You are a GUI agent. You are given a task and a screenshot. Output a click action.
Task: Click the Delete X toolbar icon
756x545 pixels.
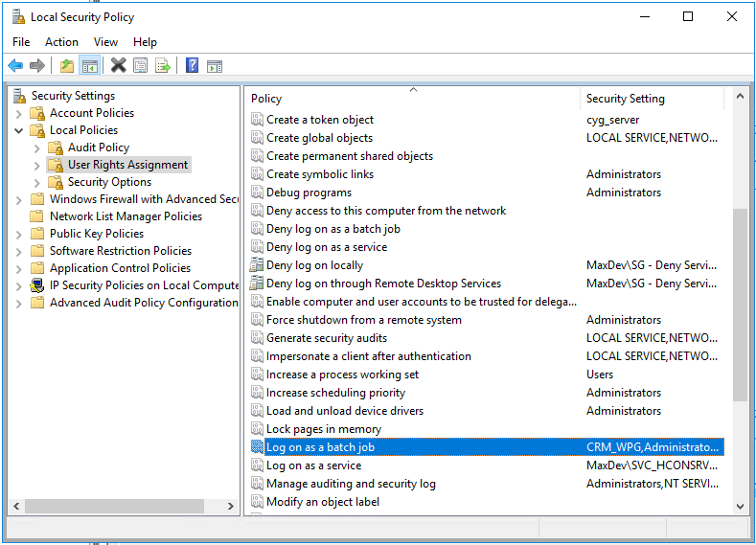coord(119,66)
